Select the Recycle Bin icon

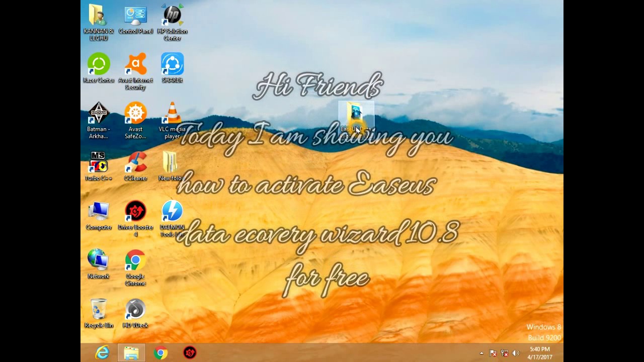tap(99, 314)
